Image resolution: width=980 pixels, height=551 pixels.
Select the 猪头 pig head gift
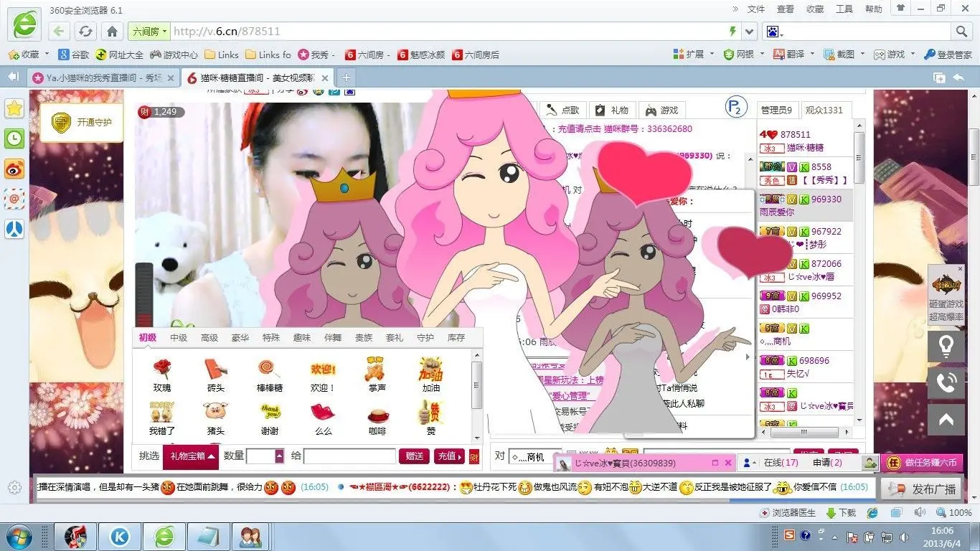216,418
